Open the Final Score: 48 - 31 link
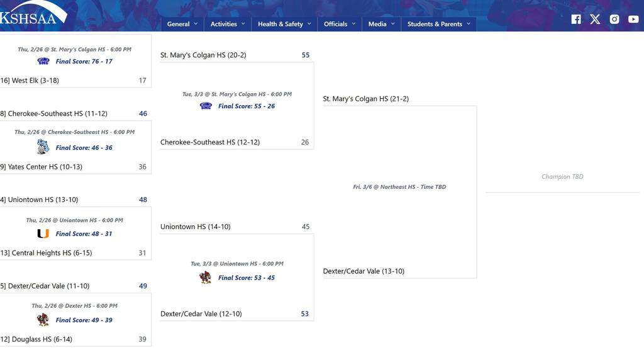The width and height of the screenshot is (644, 357). coord(84,234)
